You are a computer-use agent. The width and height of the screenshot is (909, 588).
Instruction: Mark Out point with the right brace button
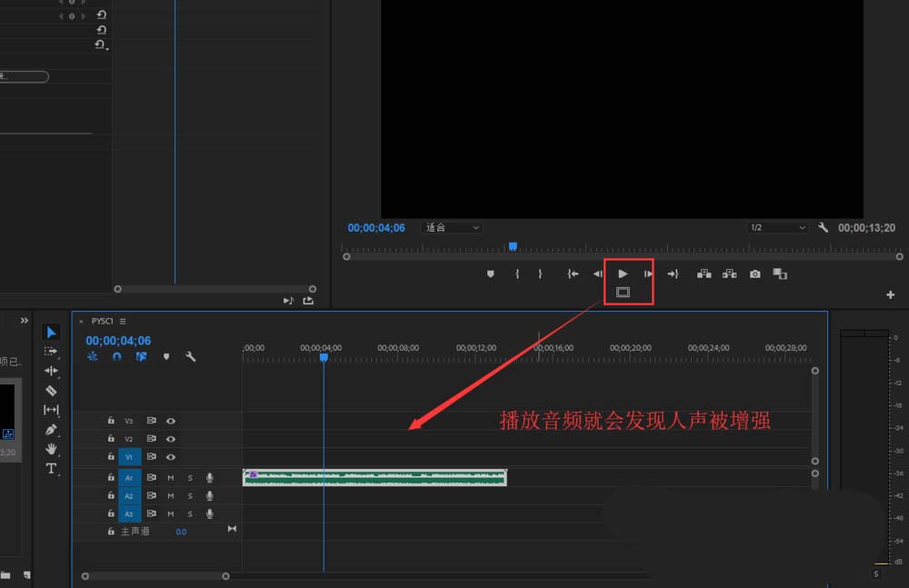(x=540, y=274)
